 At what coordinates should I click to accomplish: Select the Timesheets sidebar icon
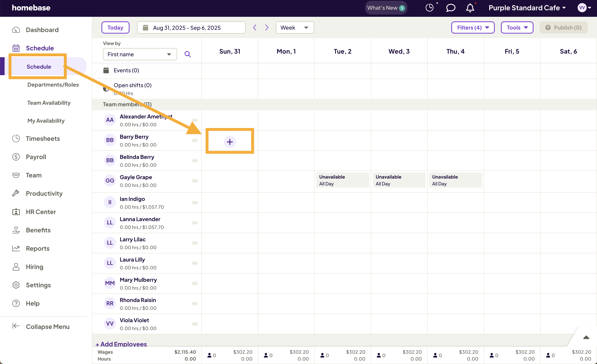[16, 138]
